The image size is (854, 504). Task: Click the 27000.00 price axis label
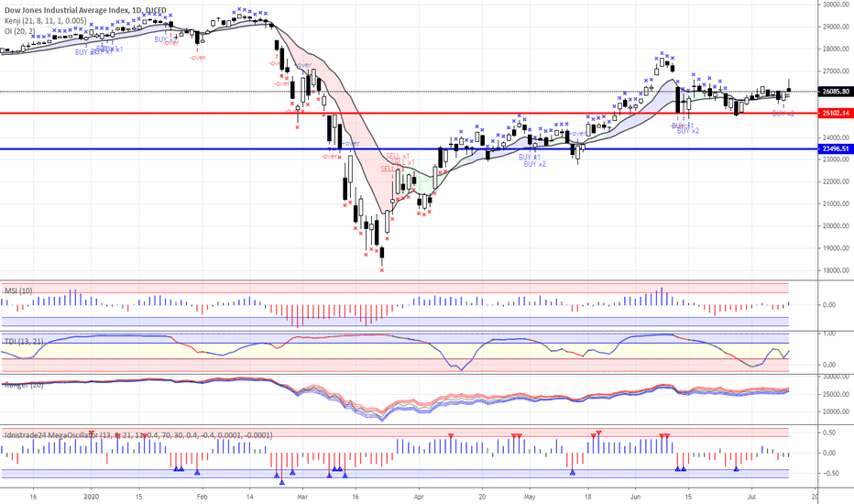click(836, 71)
